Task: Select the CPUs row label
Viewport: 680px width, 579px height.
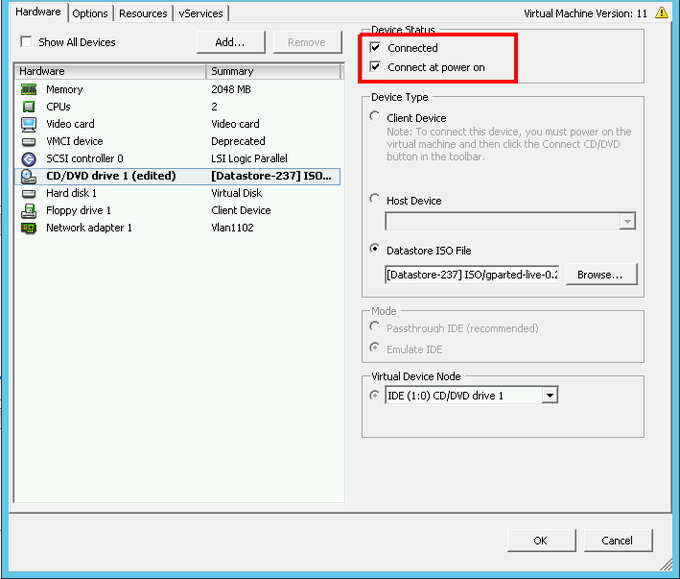Action: pos(58,107)
